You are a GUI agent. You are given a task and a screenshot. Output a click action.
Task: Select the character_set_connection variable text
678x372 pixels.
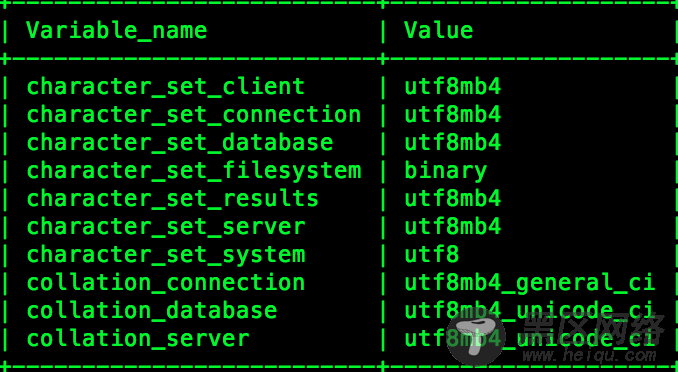194,115
